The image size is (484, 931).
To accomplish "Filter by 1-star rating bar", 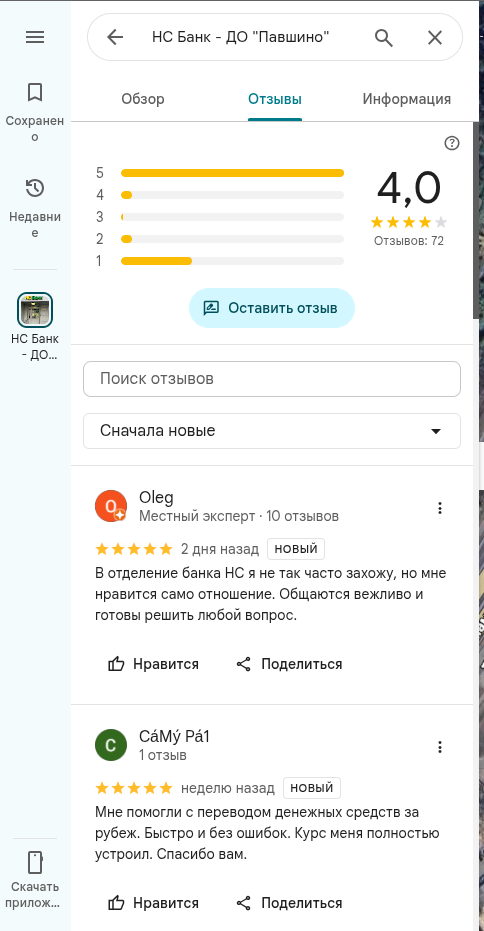I will click(x=232, y=261).
